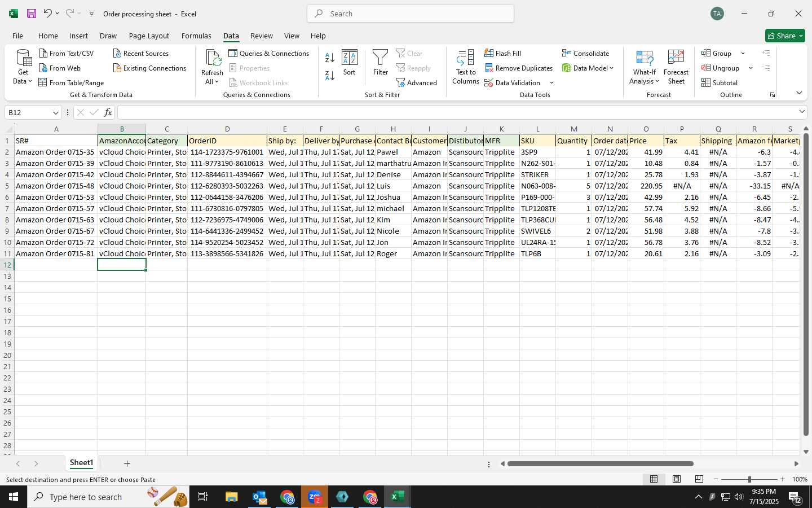Select all cells corner button
Screen dimensions: 812x508
pos(7,129)
